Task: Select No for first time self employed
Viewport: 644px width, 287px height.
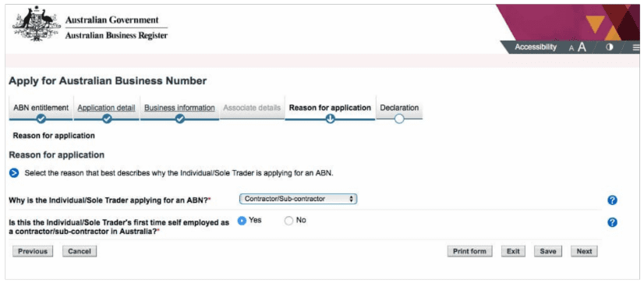Action: pyautogui.click(x=288, y=221)
